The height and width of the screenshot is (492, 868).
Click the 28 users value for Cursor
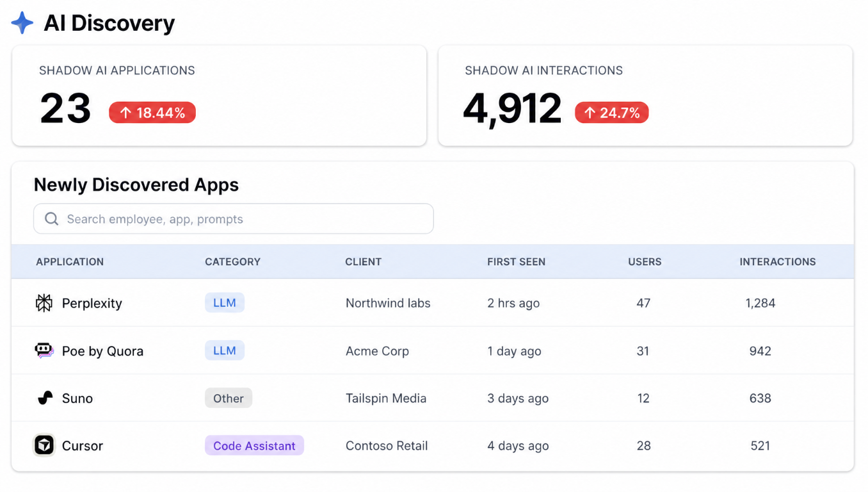click(x=643, y=446)
